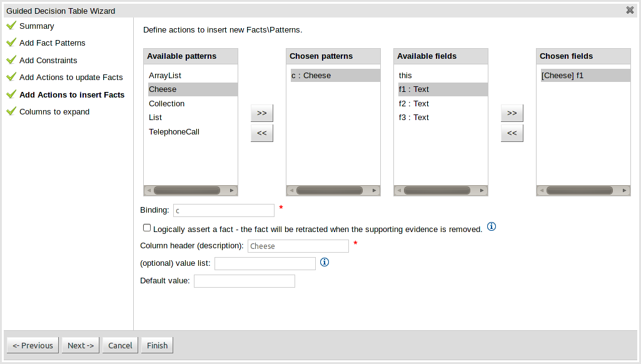Viewport: 641px width, 364px height.
Task: Select [Cheese] f1 in Chosen fields
Action: pos(562,76)
